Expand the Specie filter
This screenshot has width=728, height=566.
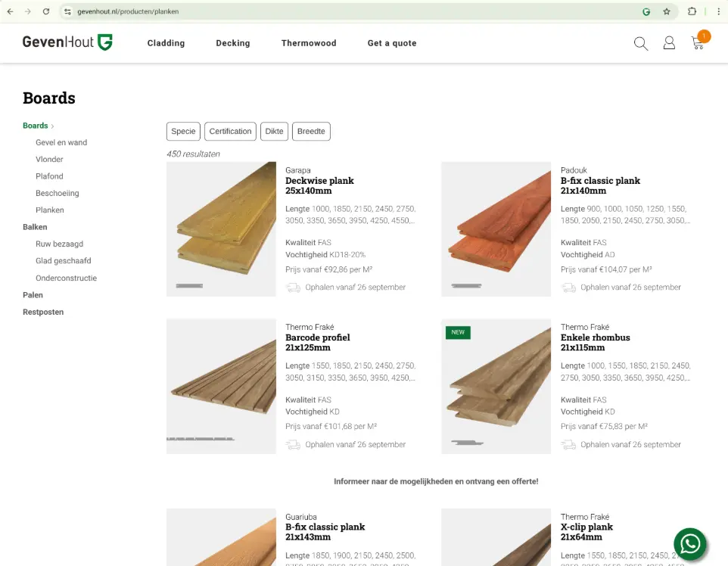click(183, 132)
